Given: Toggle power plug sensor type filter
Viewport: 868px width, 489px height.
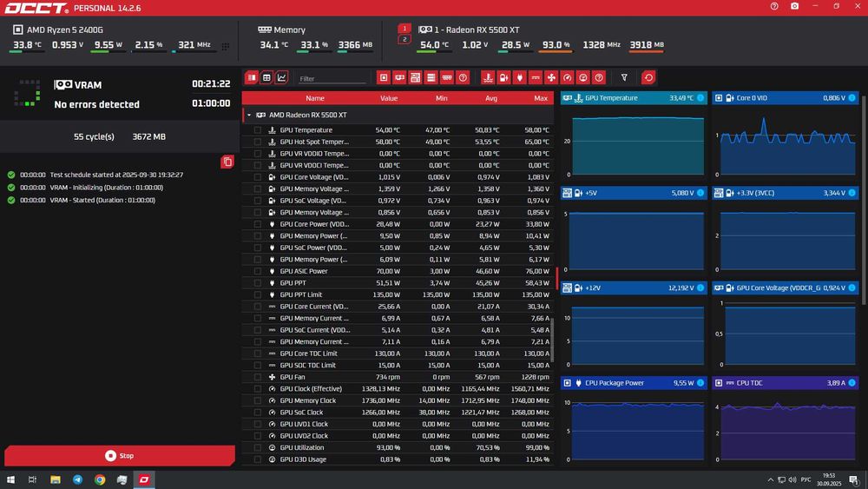Looking at the screenshot, I should click(519, 77).
